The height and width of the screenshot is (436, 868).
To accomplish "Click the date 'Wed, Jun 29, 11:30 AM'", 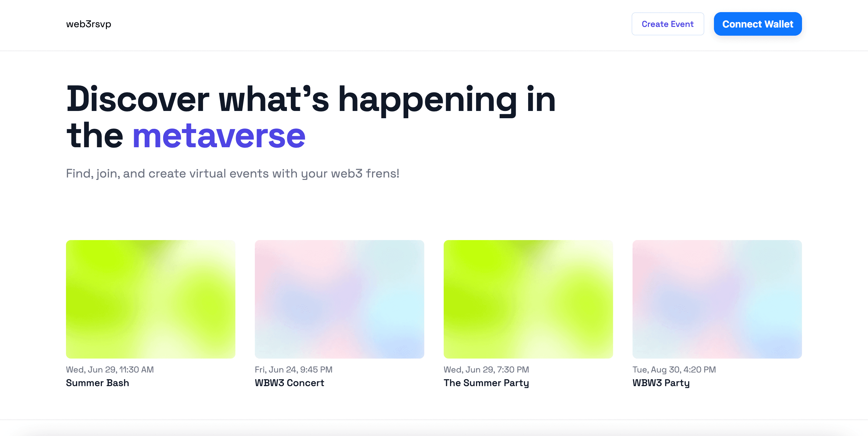I will pos(110,369).
